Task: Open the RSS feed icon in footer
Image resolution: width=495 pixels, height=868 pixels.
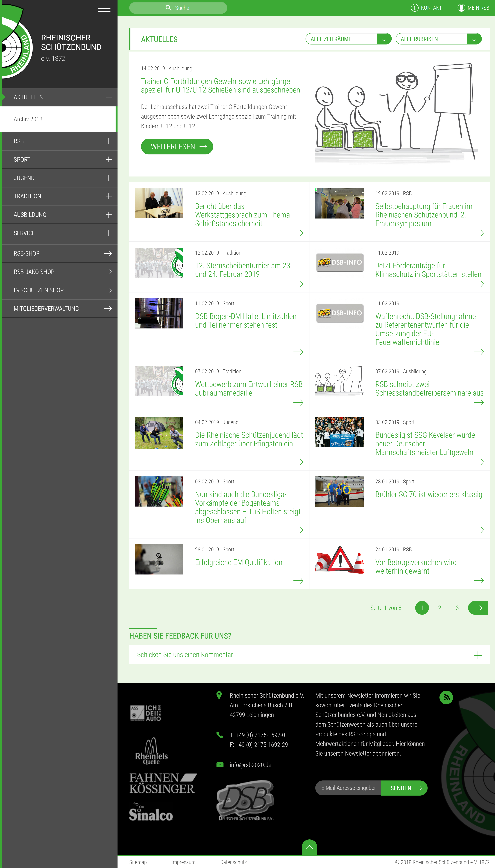Action: (x=446, y=697)
